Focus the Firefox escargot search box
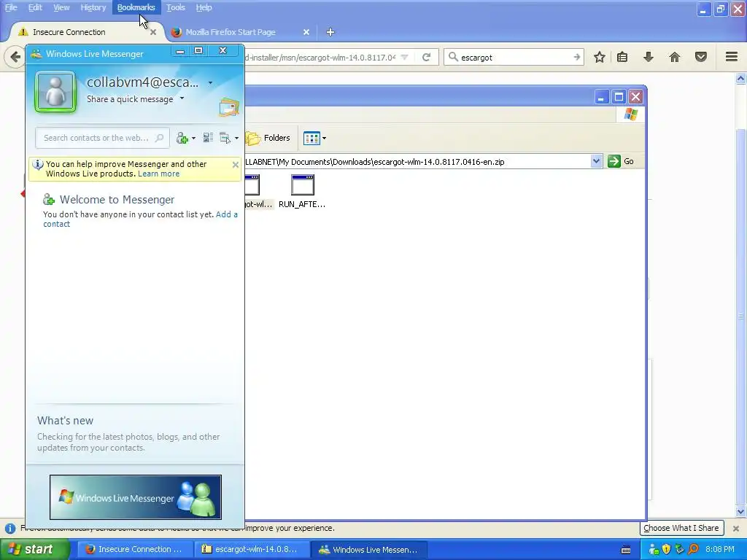 (x=514, y=57)
